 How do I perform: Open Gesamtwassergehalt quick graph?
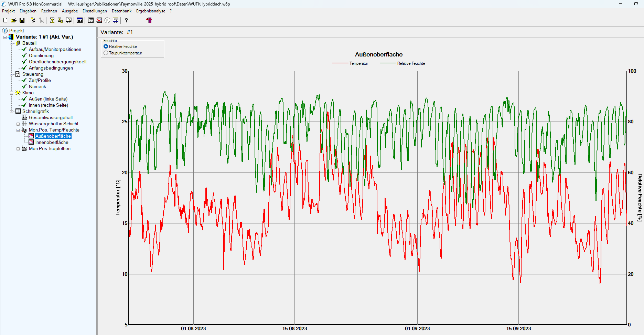pyautogui.click(x=51, y=118)
